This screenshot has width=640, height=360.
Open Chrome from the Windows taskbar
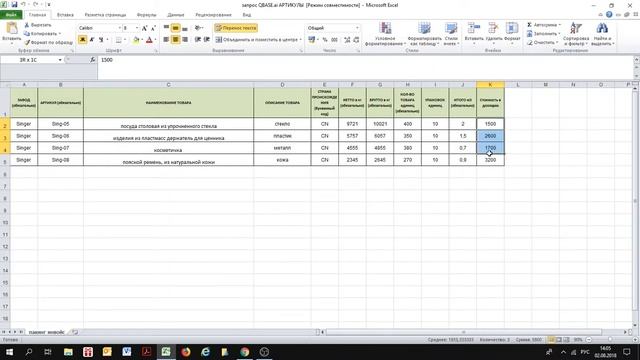pos(244,352)
